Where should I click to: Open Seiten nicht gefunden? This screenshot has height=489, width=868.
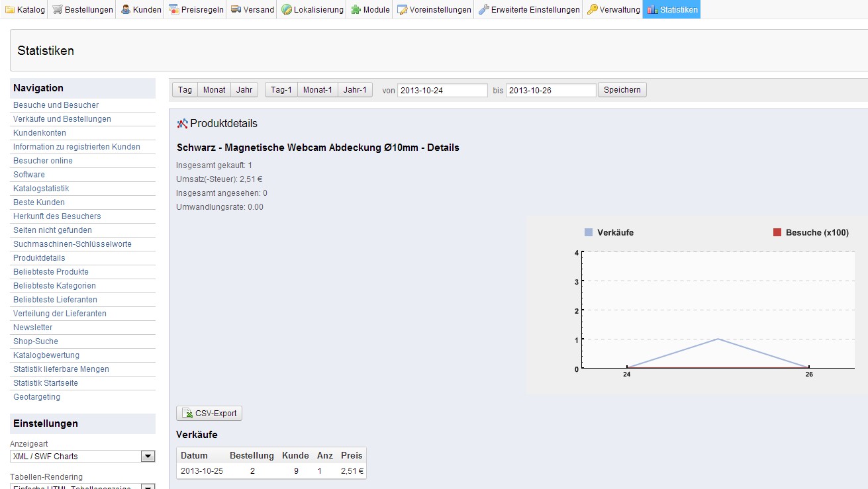(x=52, y=230)
